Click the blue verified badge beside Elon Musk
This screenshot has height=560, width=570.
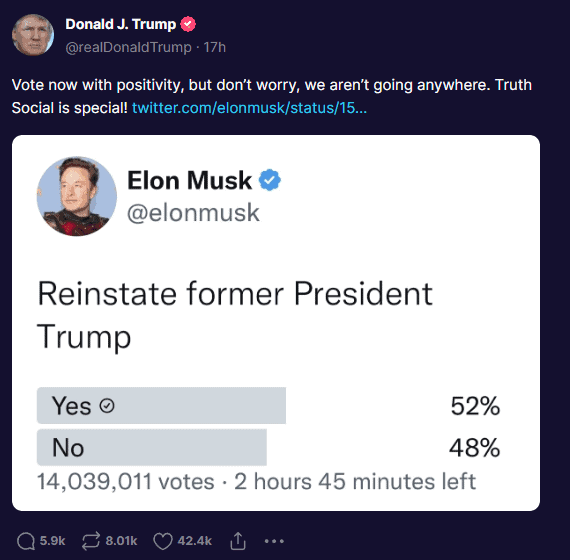(269, 180)
